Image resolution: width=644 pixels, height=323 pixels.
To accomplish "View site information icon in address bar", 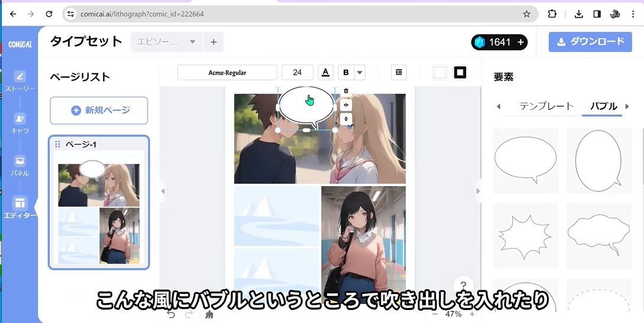I will point(71,14).
